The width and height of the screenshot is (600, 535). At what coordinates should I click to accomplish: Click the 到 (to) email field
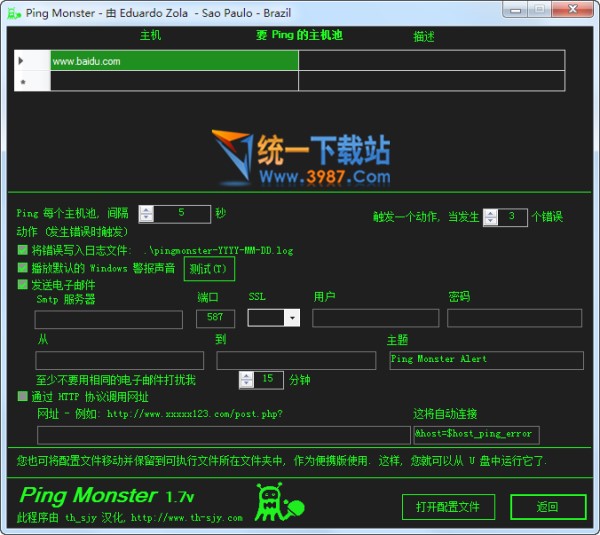pos(296,360)
